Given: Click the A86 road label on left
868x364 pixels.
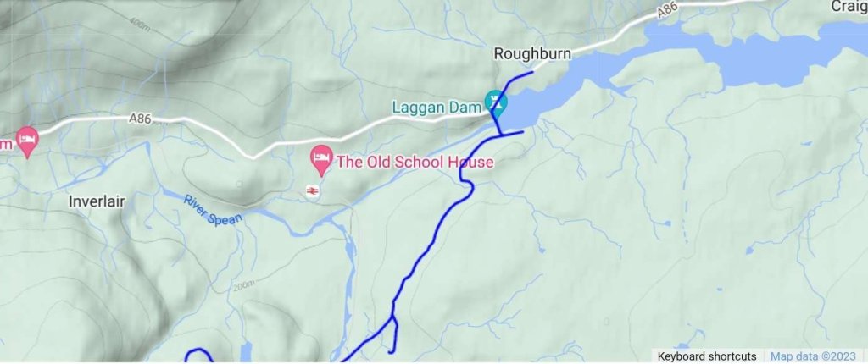Looking at the screenshot, I should (x=140, y=119).
